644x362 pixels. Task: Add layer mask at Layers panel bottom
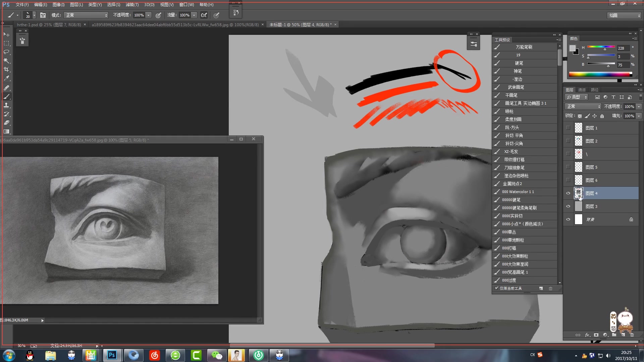[596, 335]
